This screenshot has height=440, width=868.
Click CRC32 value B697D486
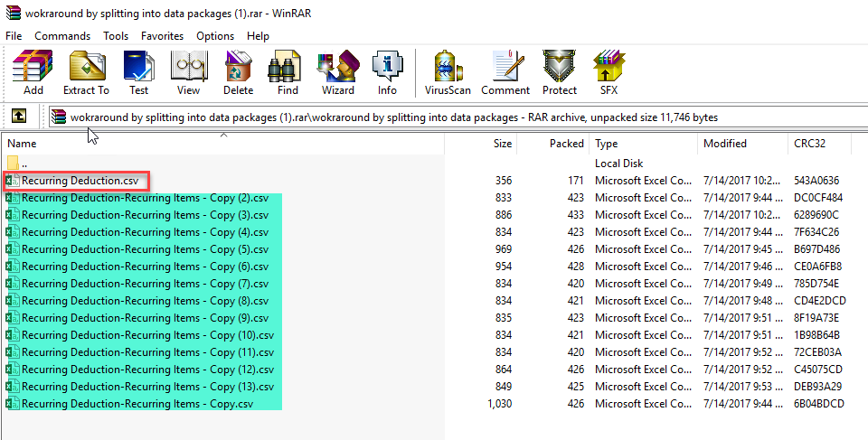click(817, 249)
